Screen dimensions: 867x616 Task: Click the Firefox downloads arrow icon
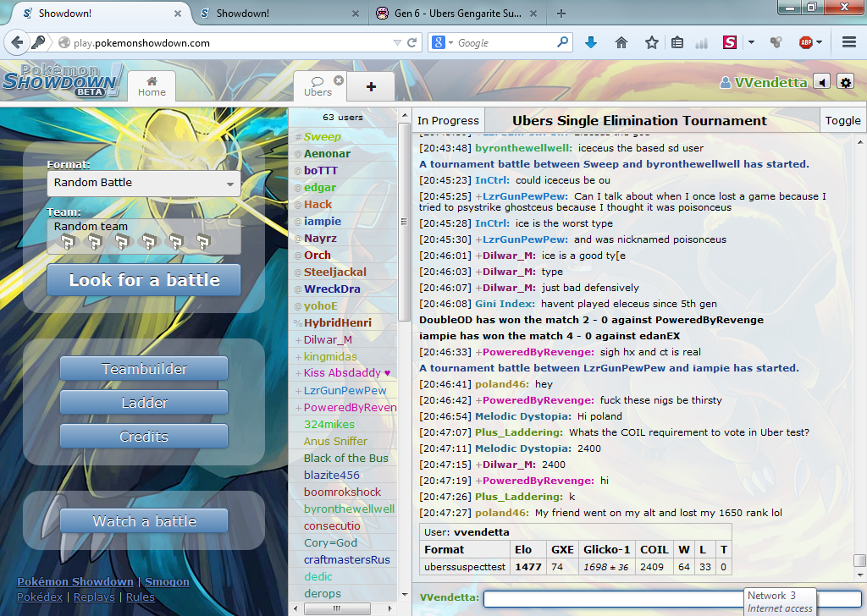coord(591,42)
